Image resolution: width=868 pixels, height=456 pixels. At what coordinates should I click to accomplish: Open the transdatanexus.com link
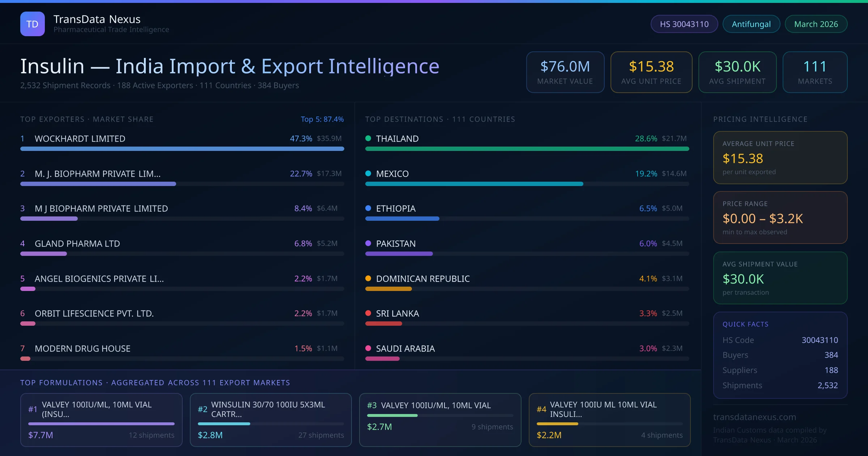click(754, 417)
